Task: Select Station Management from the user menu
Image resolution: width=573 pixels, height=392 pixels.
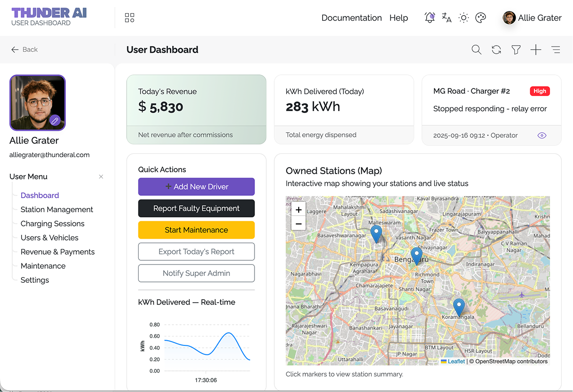Action: pyautogui.click(x=56, y=209)
